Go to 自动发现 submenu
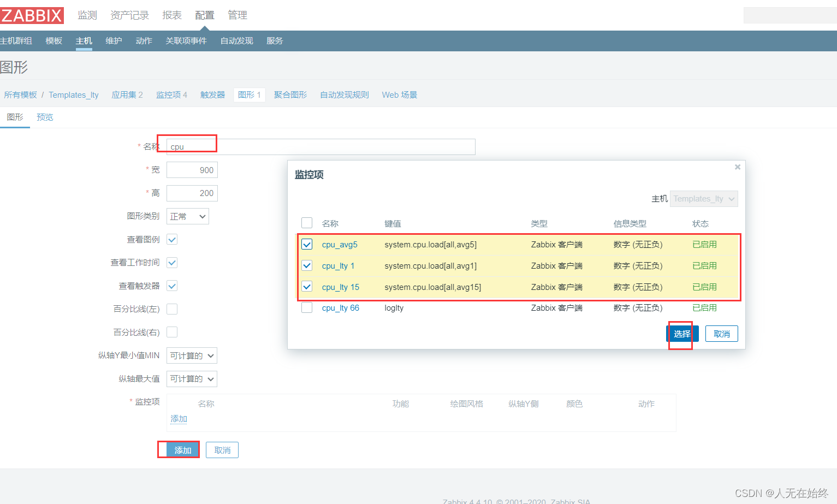Image resolution: width=837 pixels, height=504 pixels. (x=237, y=41)
